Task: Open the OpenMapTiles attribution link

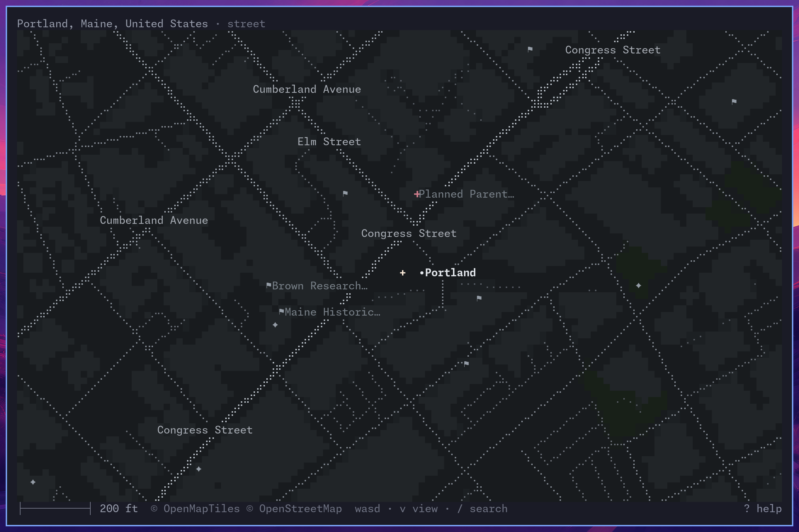Action: pos(195,509)
